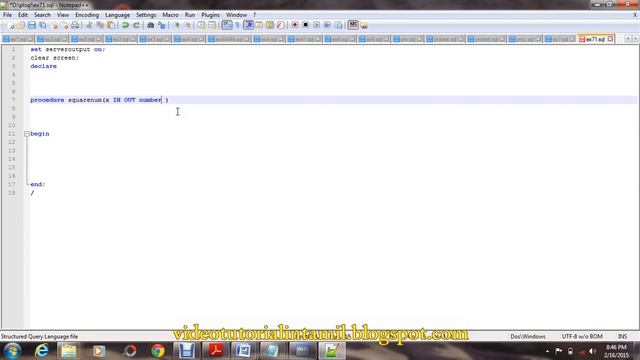The image size is (640, 360).
Task: Click the Close document toolbar icon
Action: point(53,25)
